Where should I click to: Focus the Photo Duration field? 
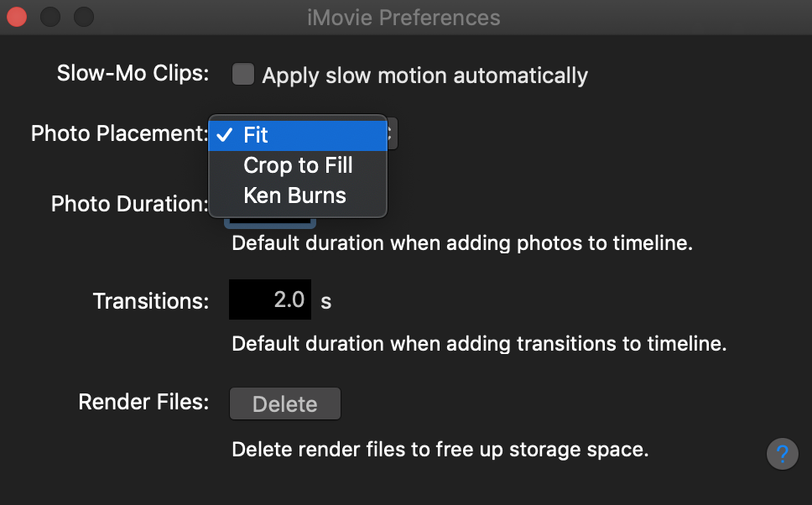click(270, 223)
